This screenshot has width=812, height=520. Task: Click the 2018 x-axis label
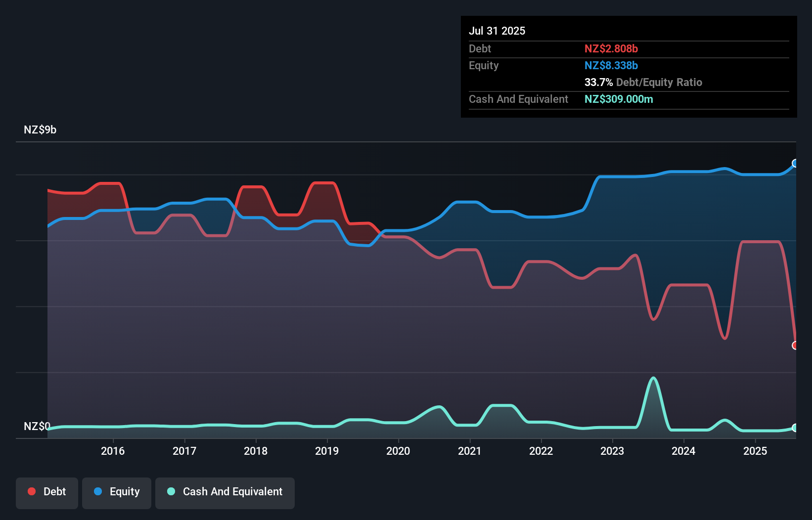point(256,451)
